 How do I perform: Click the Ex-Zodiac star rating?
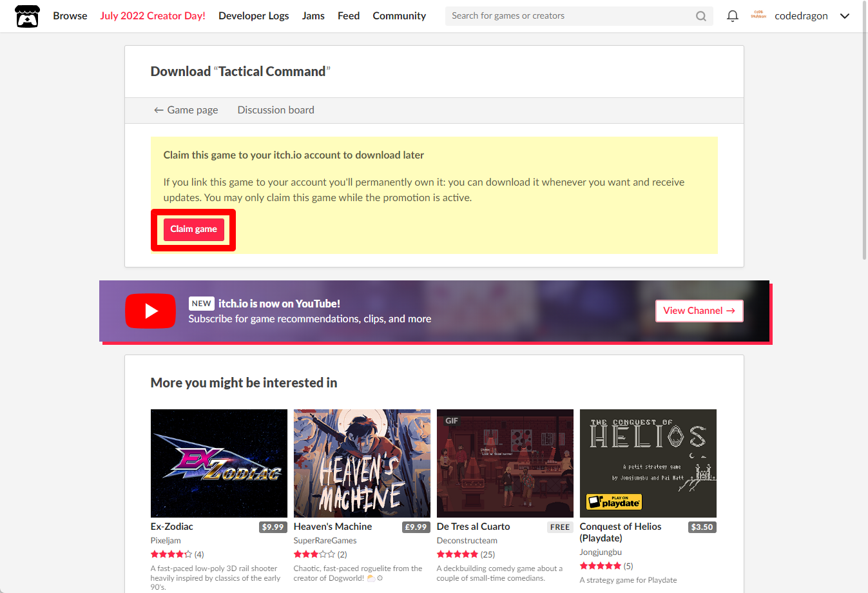point(171,554)
